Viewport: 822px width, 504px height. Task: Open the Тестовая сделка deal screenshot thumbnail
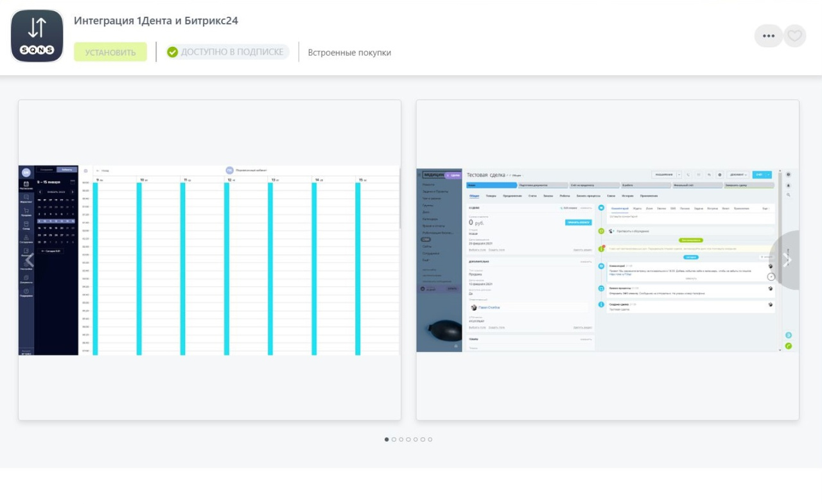coord(608,260)
